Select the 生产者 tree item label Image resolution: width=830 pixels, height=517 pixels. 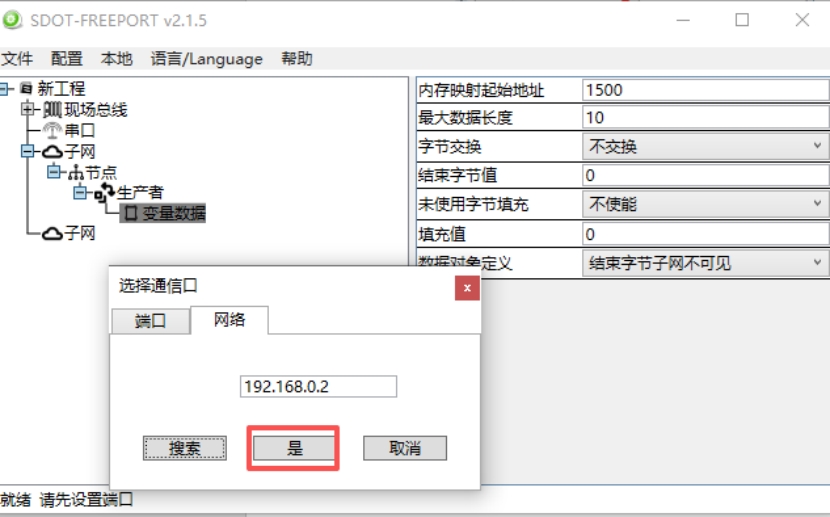click(140, 193)
